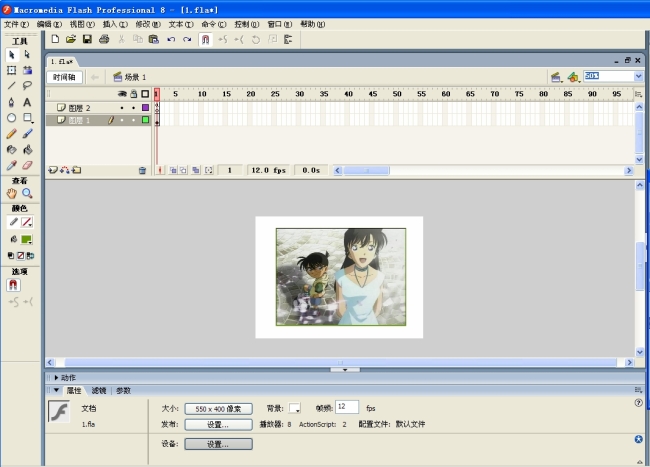The image size is (650, 467).
Task: Click the 550 x 400 像素 size button
Action: (x=218, y=409)
